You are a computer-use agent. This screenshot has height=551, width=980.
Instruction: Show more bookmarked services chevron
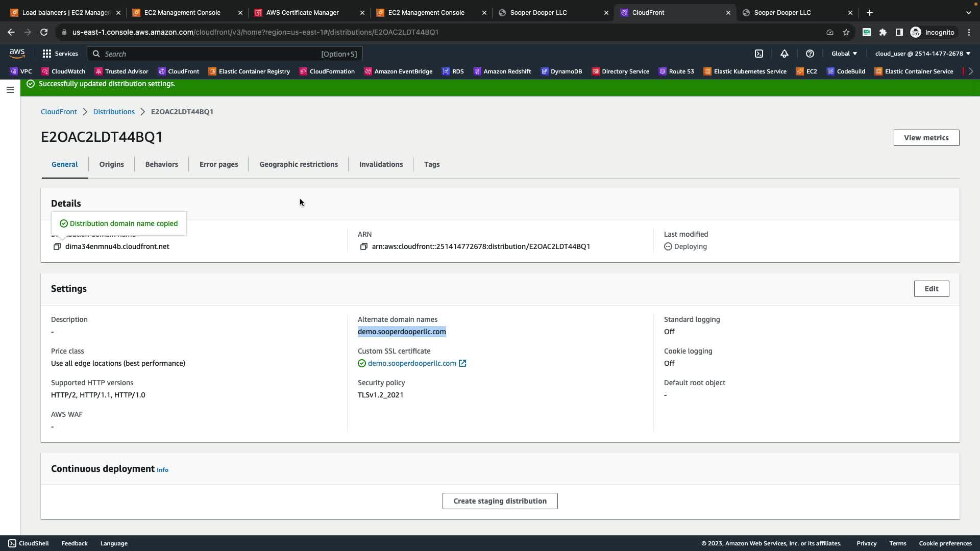click(x=971, y=71)
